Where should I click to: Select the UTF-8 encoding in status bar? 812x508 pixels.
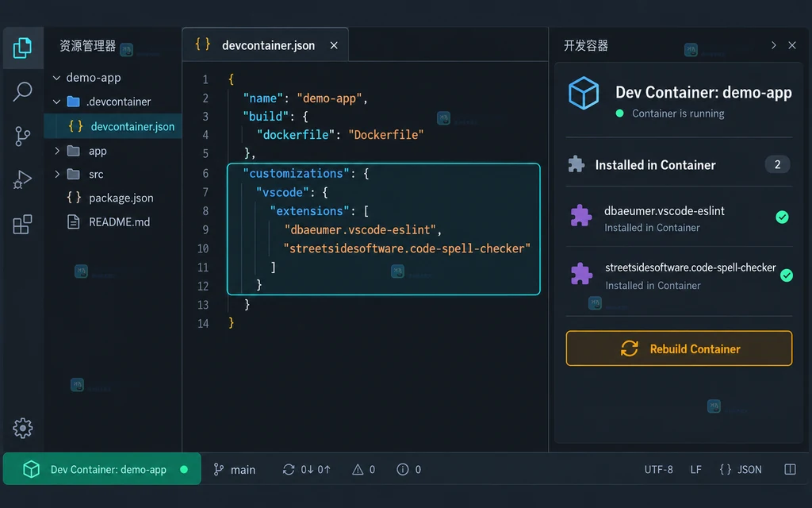pos(659,470)
